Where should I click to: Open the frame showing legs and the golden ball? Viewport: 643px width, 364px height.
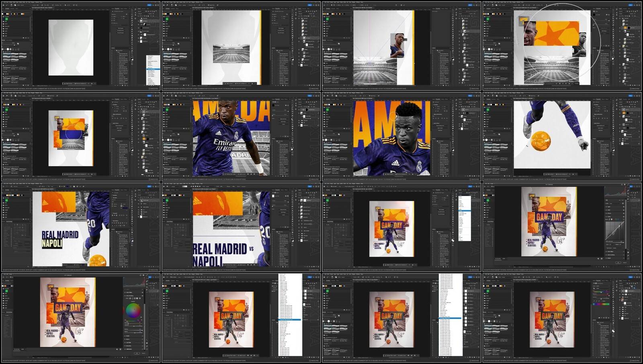(x=562, y=137)
